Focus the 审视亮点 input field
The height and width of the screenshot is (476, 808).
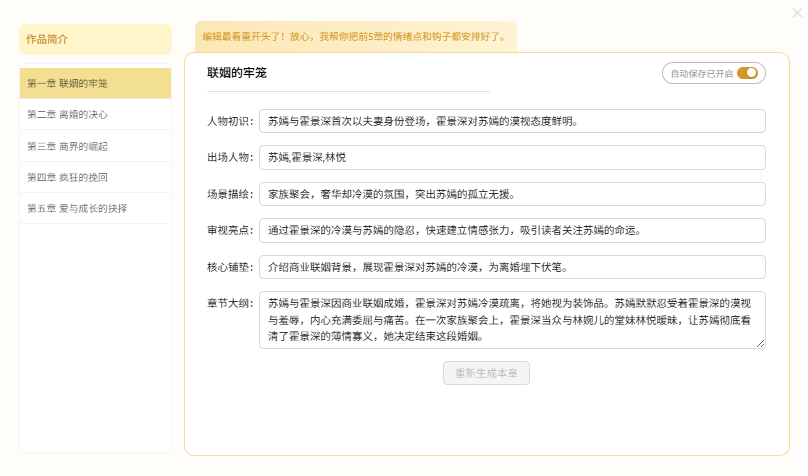512,230
